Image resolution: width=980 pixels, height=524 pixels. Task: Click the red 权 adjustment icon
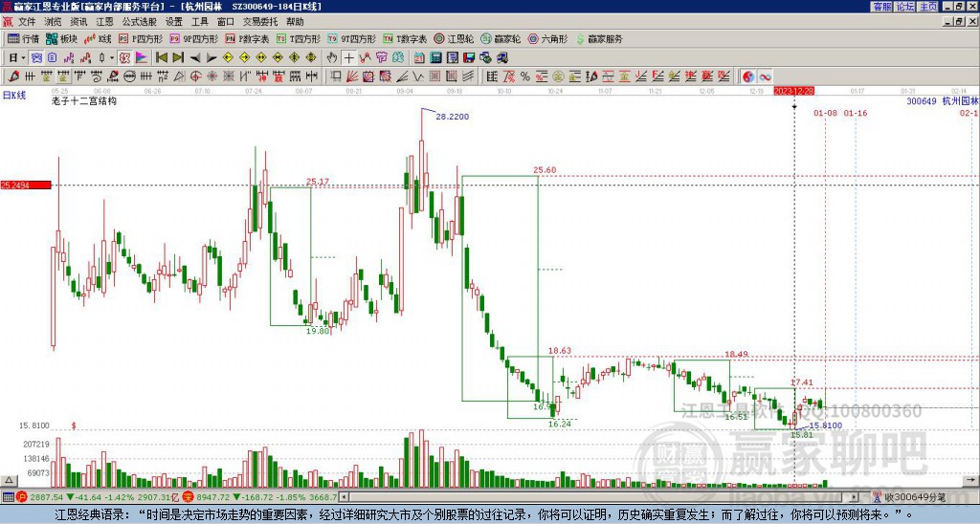(x=124, y=58)
